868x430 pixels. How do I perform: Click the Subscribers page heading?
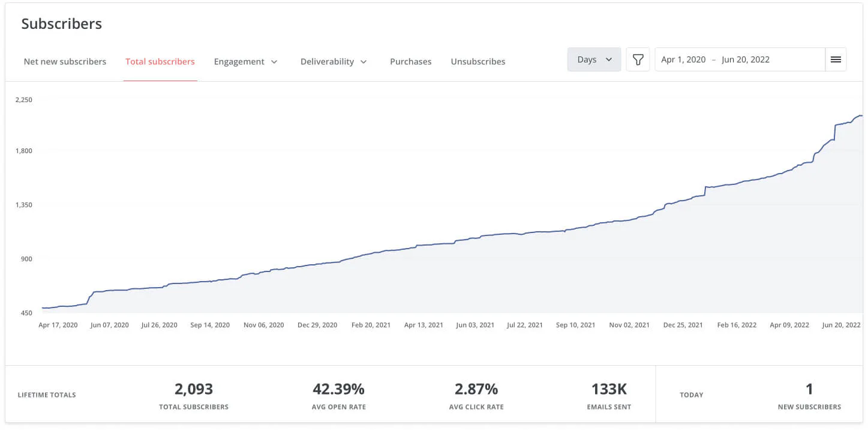coord(62,23)
